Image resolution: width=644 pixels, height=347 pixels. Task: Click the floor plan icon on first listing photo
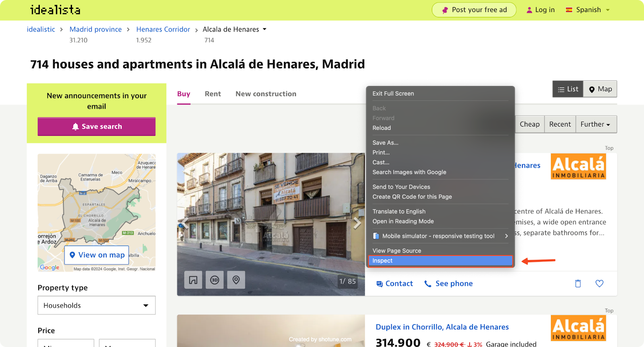pyautogui.click(x=193, y=280)
